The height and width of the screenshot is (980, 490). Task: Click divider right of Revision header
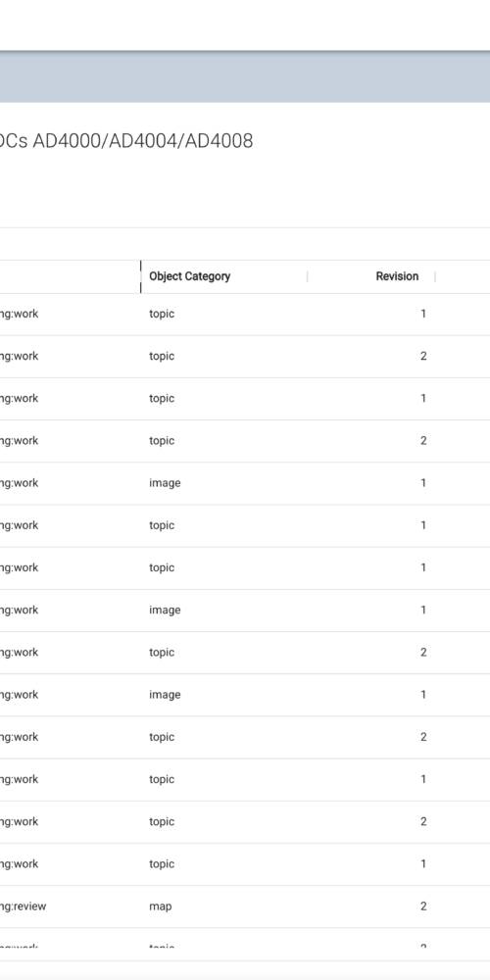pyautogui.click(x=435, y=276)
